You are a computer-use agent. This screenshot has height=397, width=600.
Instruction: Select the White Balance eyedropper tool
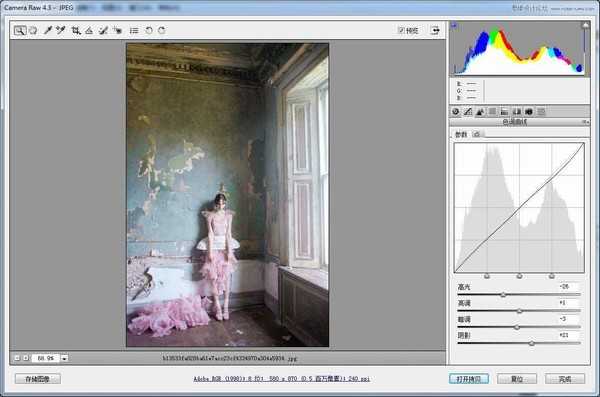47,31
